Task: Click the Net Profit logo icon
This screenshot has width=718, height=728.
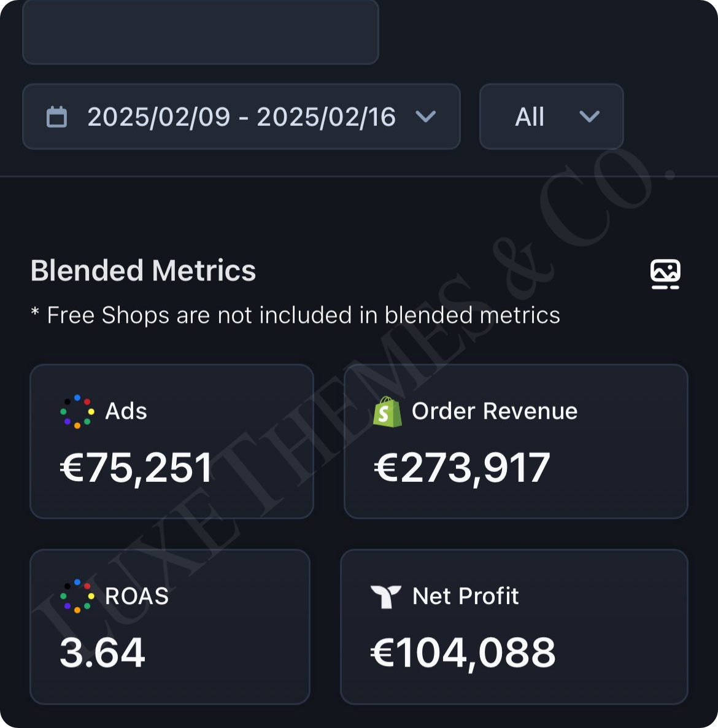Action: tap(386, 596)
